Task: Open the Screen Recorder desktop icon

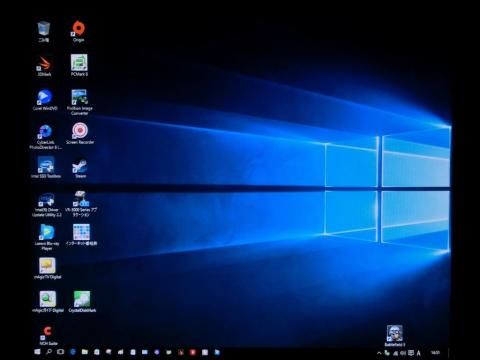Action: [80, 134]
